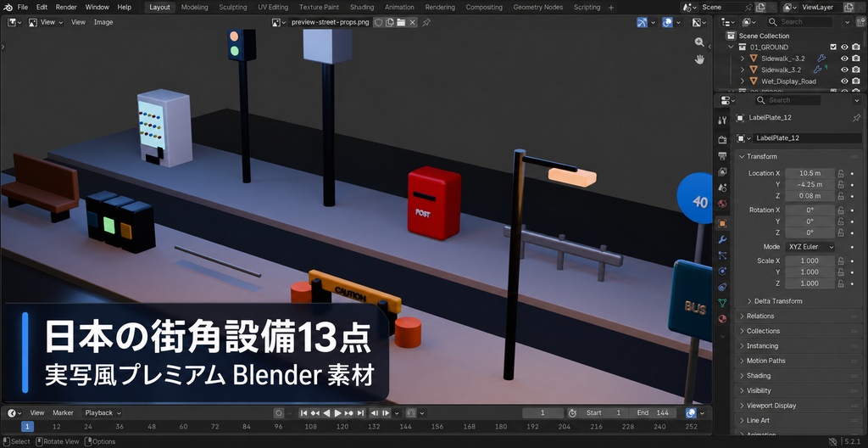868x448 pixels.
Task: Open an image with the folder icon in the image header
Action: tap(401, 22)
